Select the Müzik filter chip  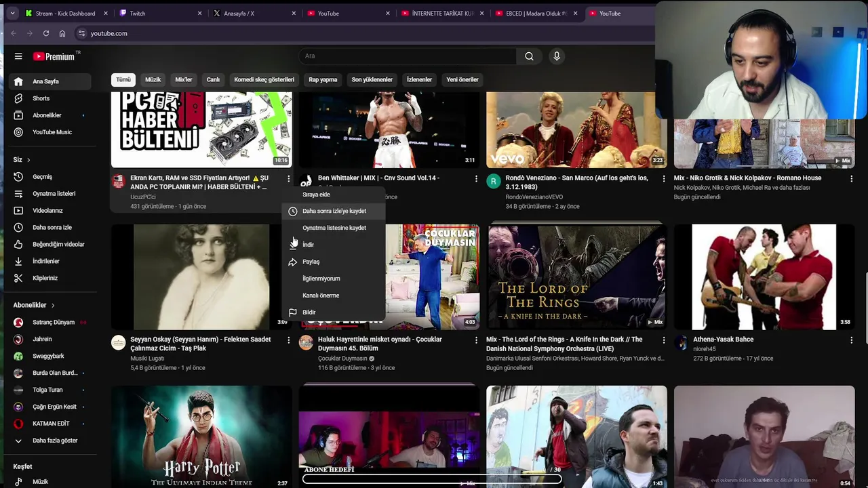pyautogui.click(x=153, y=80)
